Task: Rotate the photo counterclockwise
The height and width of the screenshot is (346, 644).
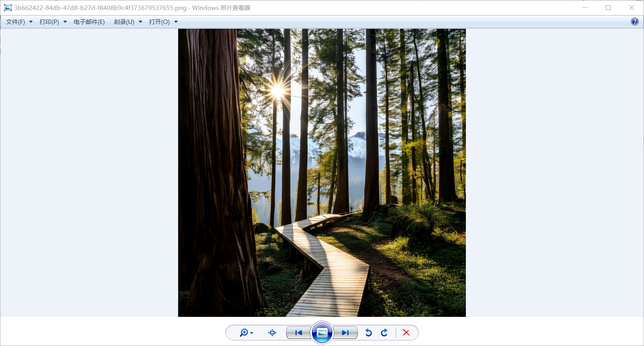Action: (x=369, y=332)
